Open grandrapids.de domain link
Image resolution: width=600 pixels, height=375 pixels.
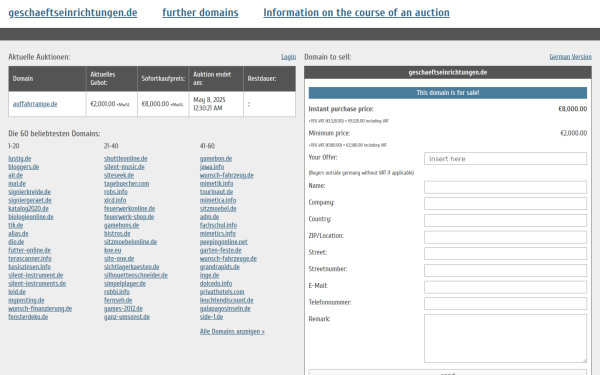coord(220,267)
